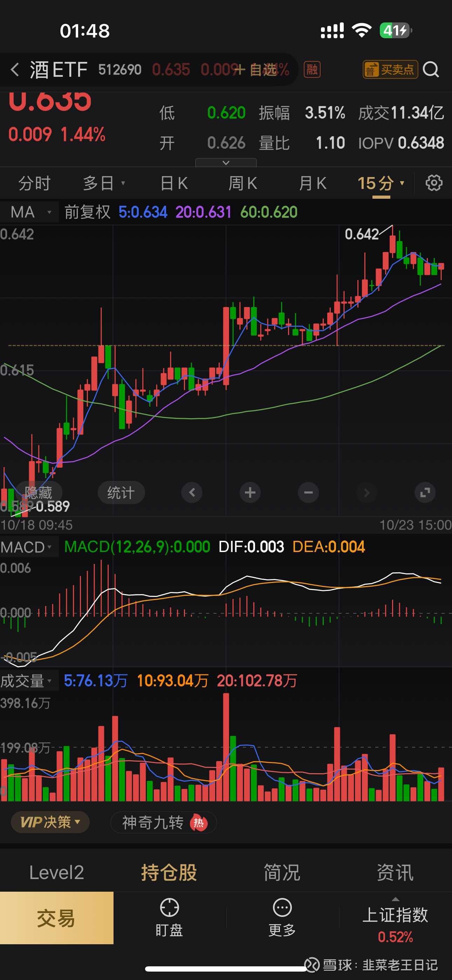Tap the 交易 trade button

[57, 918]
